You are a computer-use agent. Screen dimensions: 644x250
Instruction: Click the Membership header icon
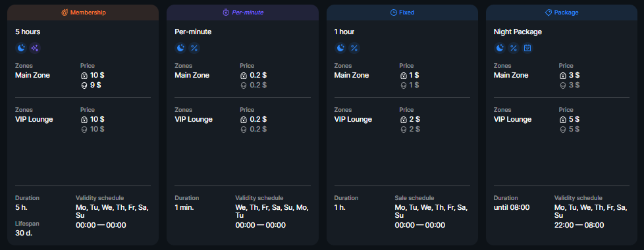[x=65, y=12]
